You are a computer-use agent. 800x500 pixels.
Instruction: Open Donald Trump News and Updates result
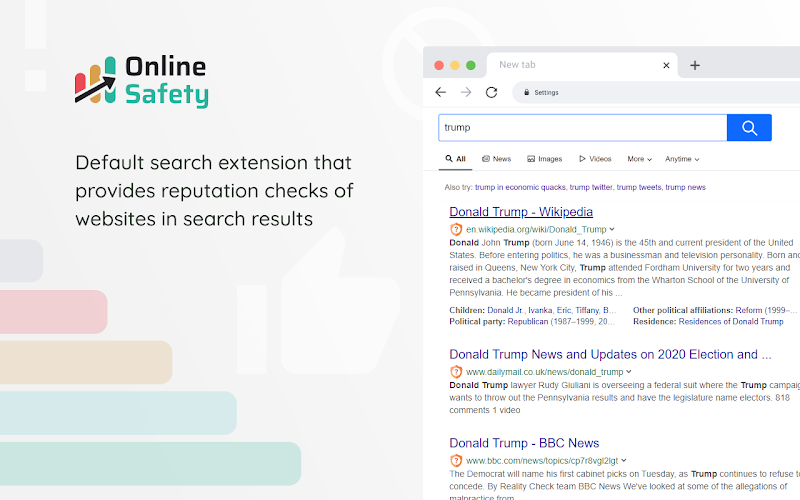pos(610,354)
